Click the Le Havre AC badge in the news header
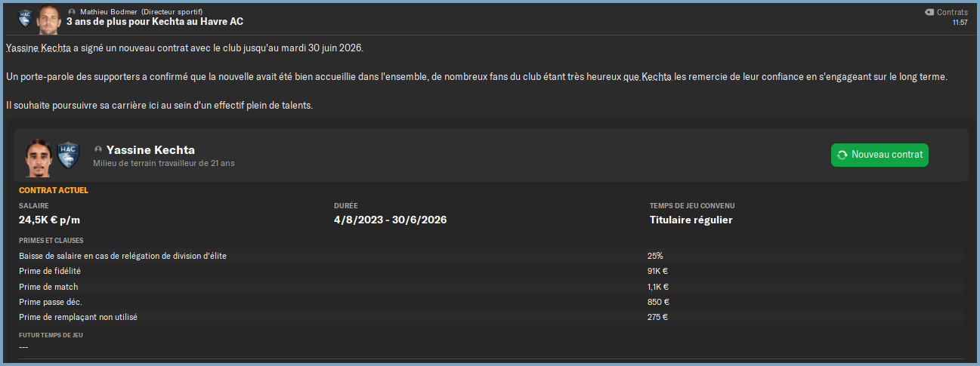 tap(25, 16)
